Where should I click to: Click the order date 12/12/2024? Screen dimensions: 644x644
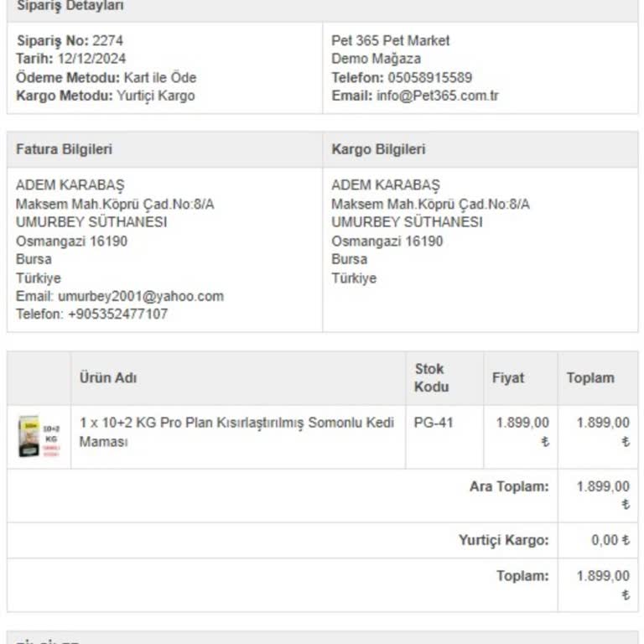(91, 59)
